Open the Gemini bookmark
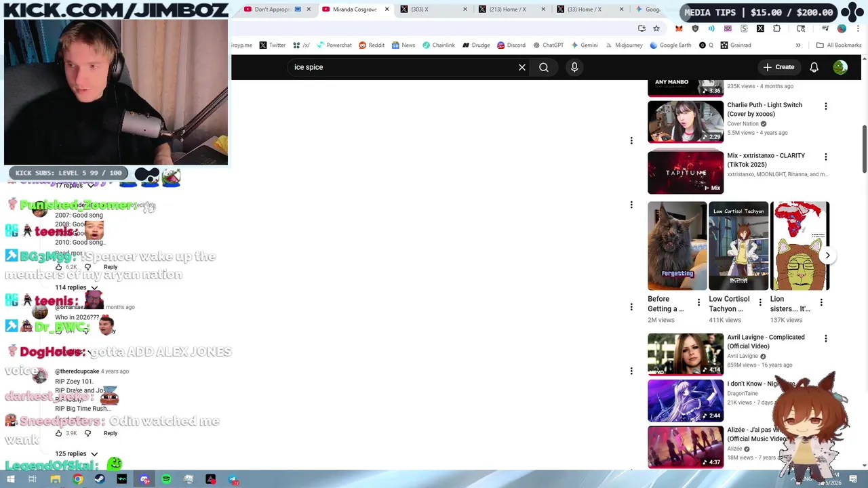 coord(584,45)
